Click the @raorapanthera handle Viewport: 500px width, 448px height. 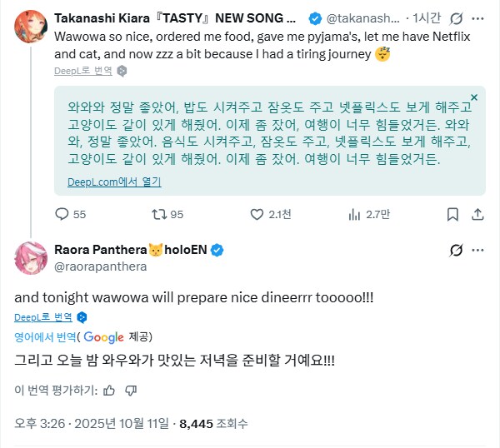point(100,266)
